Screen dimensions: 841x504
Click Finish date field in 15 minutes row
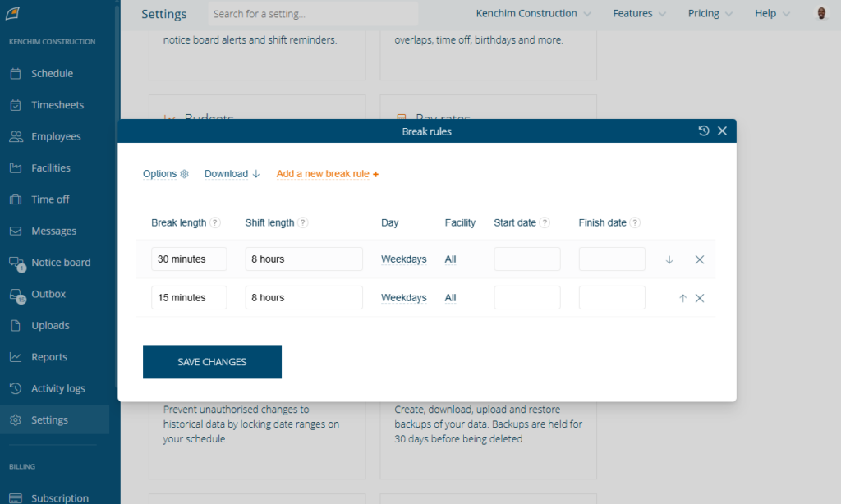coord(612,298)
